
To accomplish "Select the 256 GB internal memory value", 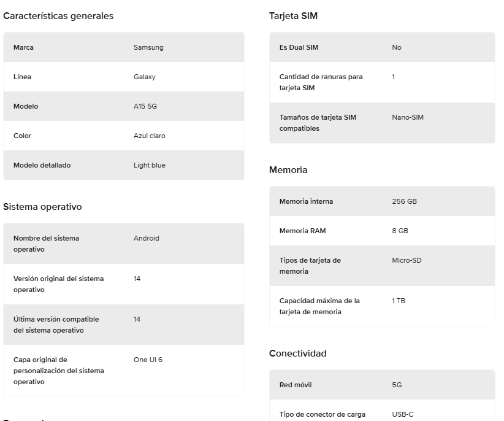I will tap(404, 201).
